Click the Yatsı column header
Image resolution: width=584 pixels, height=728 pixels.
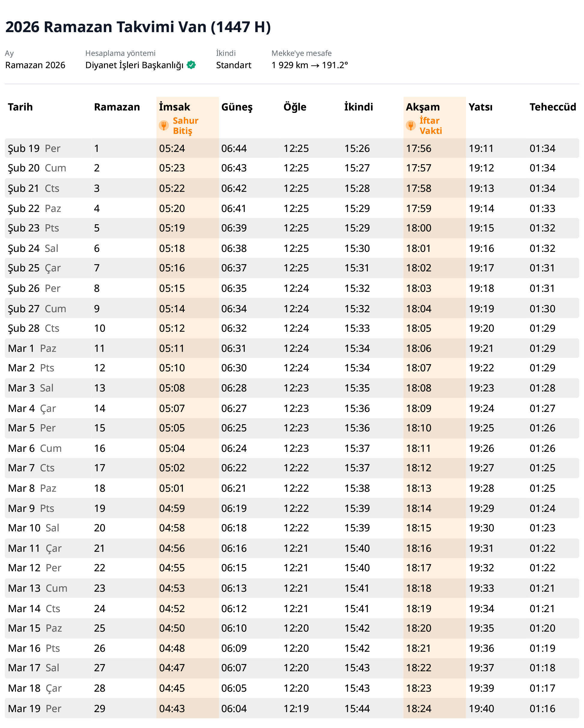click(480, 107)
